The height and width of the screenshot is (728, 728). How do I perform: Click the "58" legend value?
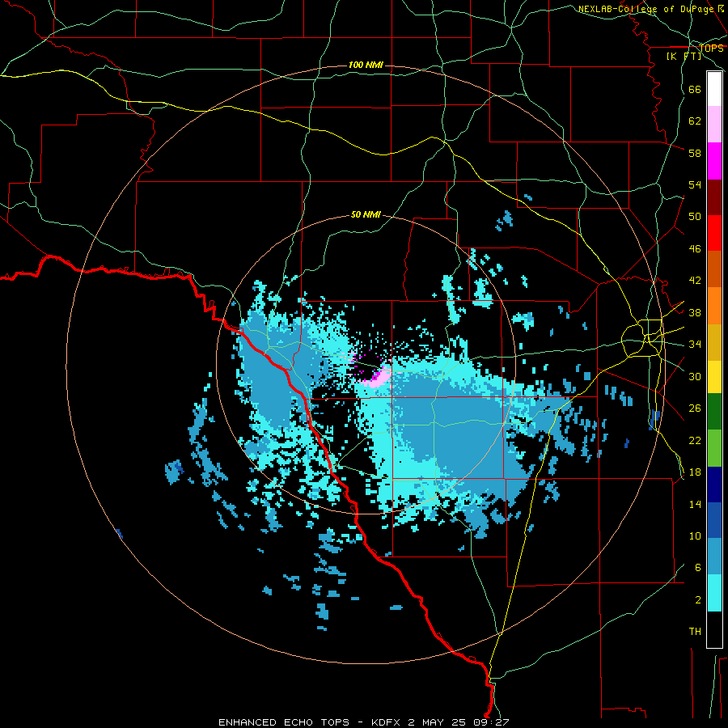click(695, 153)
